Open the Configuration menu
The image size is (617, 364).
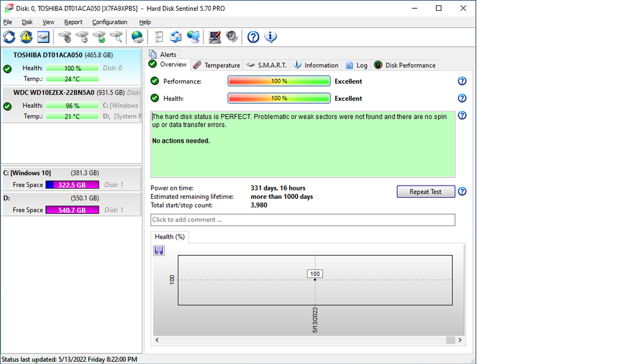[x=110, y=22]
